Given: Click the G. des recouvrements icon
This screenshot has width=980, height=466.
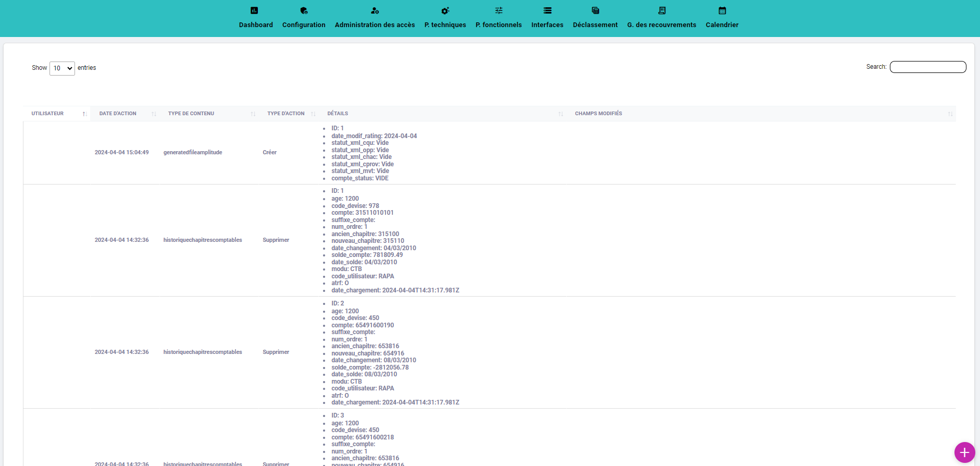Looking at the screenshot, I should [x=662, y=10].
